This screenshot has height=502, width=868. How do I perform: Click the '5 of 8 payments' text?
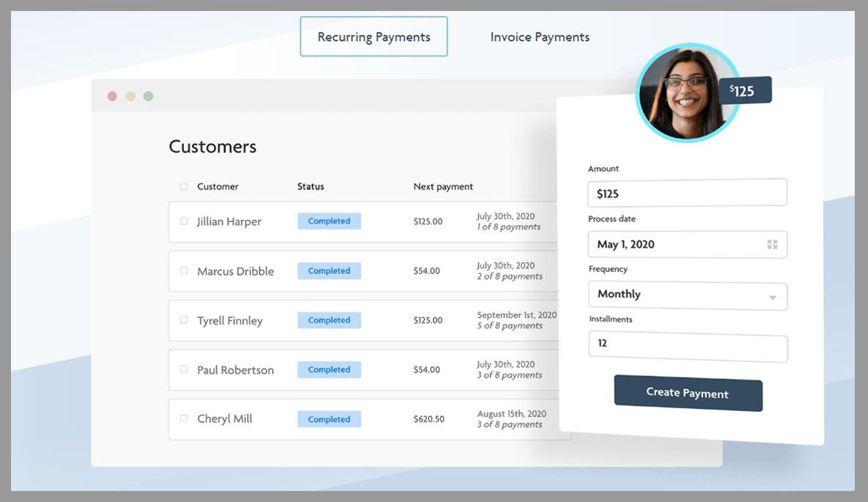point(510,325)
